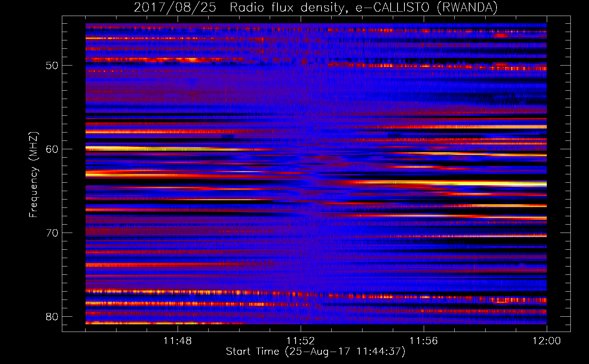Viewport: 589px width, 364px height.
Task: Click the plot title 'Radio flux density, e-CALLISTO (RWANDA)'
Action: click(364, 7)
